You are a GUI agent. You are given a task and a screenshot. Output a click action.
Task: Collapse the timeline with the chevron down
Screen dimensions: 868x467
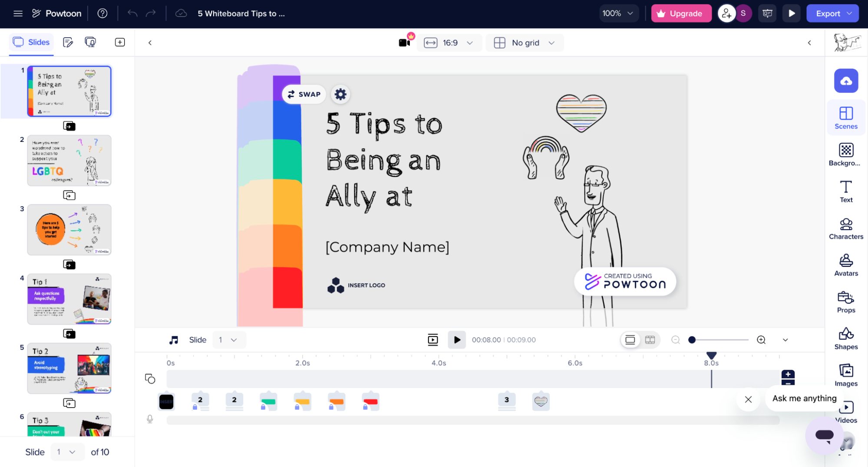click(x=785, y=340)
